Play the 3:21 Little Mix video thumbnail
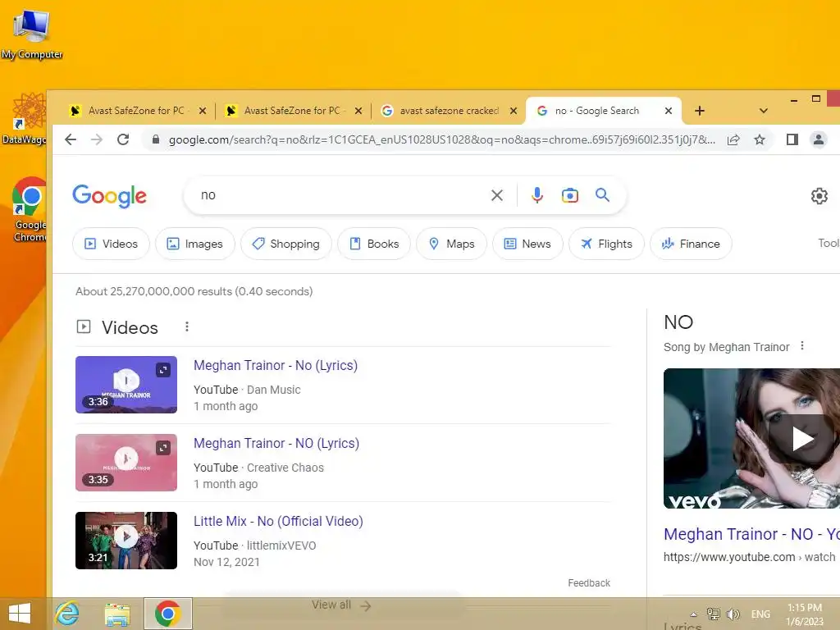The width and height of the screenshot is (840, 630). (126, 540)
